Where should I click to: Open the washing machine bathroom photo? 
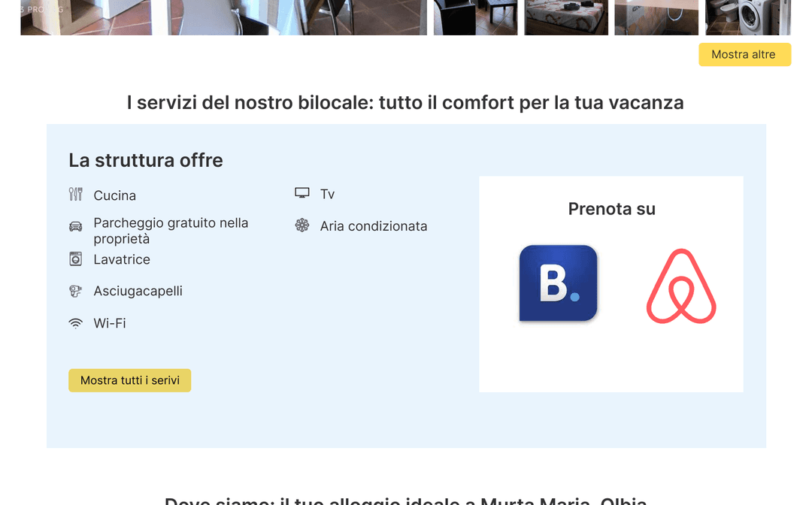[x=748, y=17]
